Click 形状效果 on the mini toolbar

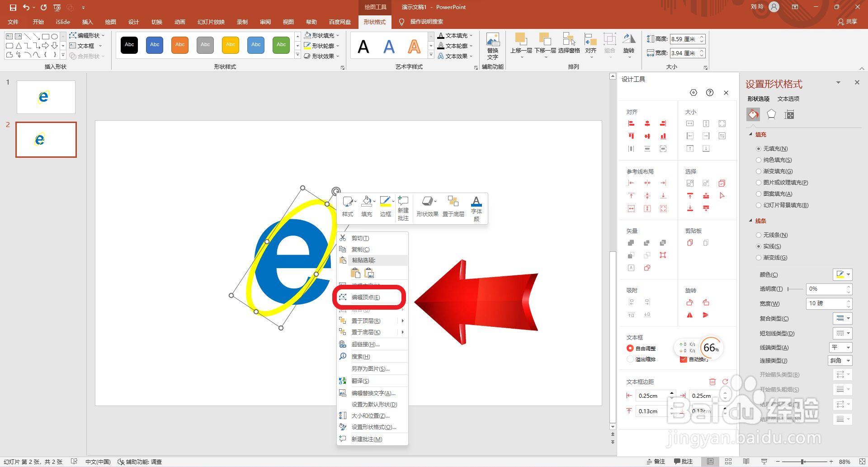click(427, 207)
